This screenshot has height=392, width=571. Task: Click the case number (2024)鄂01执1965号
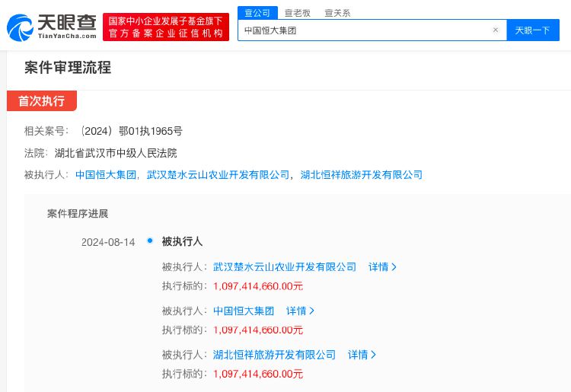(x=131, y=131)
